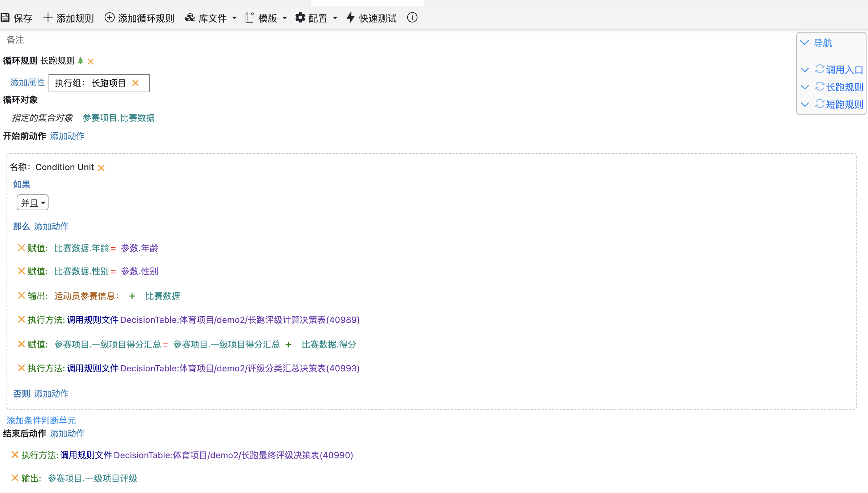This screenshot has height=493, width=868.
Task: Click the 添加规则 plus icon
Action: (47, 17)
